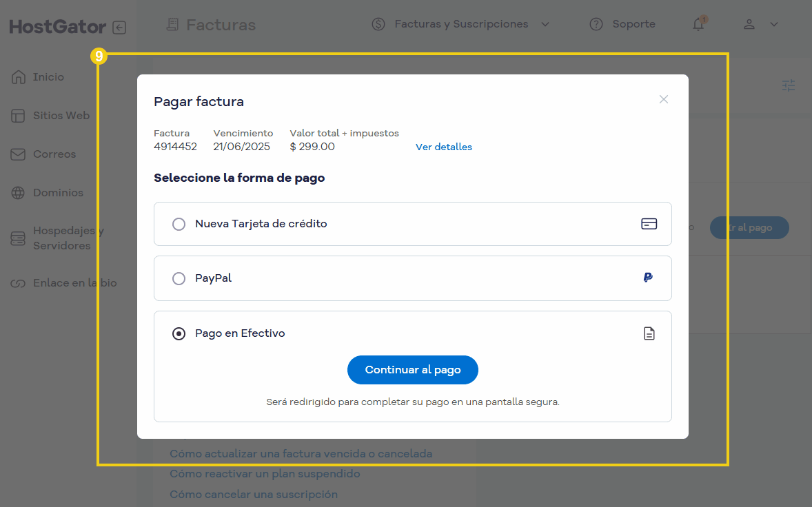This screenshot has height=507, width=812.
Task: Click the server icon beside Hospedajes
Action: [x=18, y=238]
